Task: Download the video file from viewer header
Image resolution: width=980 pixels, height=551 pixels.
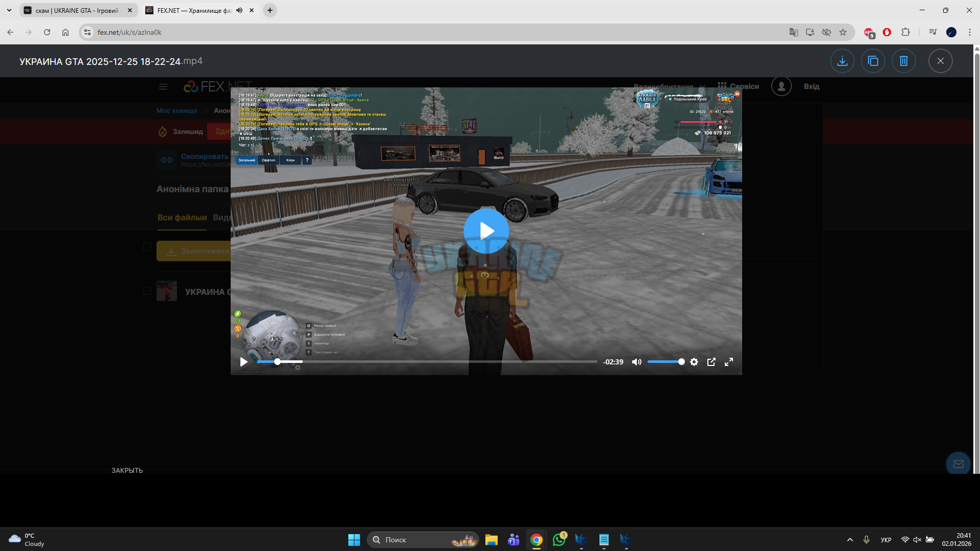Action: pos(842,61)
